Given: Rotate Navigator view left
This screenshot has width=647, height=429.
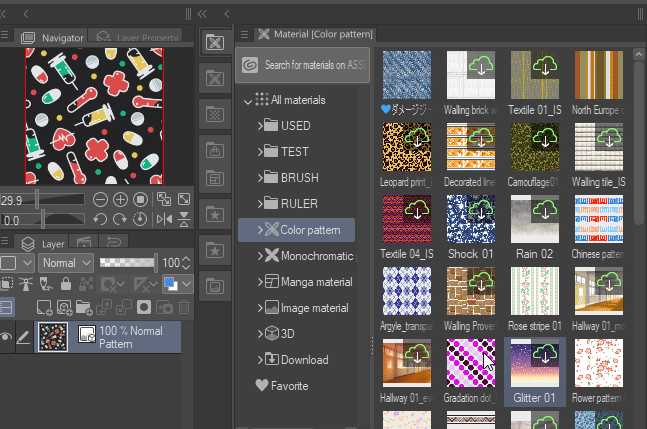Looking at the screenshot, I should pos(100,219).
